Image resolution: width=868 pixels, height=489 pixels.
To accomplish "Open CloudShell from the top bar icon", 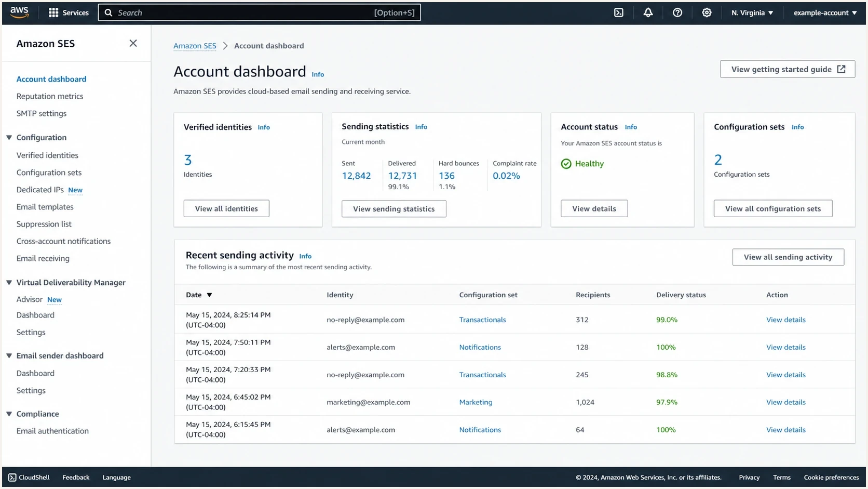I will point(619,12).
